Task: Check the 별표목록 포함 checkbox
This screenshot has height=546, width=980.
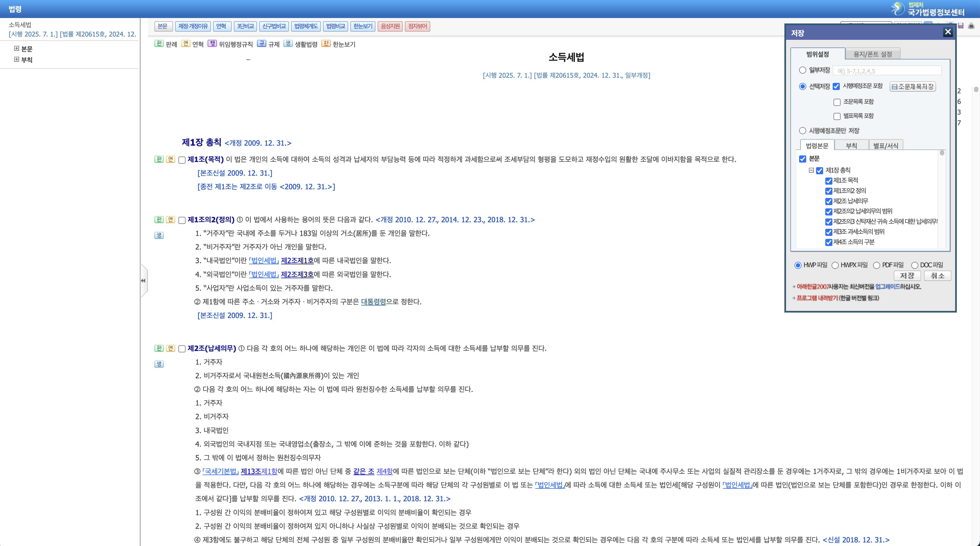Action: pos(837,116)
